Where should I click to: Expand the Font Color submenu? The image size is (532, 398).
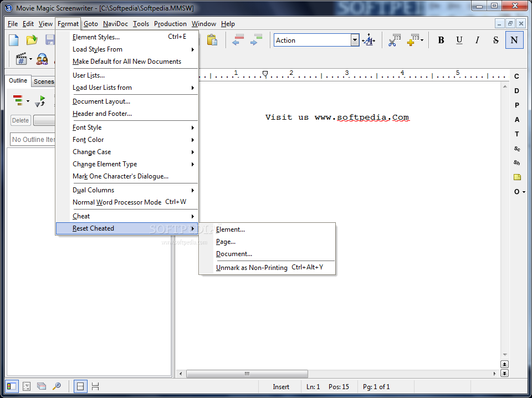(126, 140)
